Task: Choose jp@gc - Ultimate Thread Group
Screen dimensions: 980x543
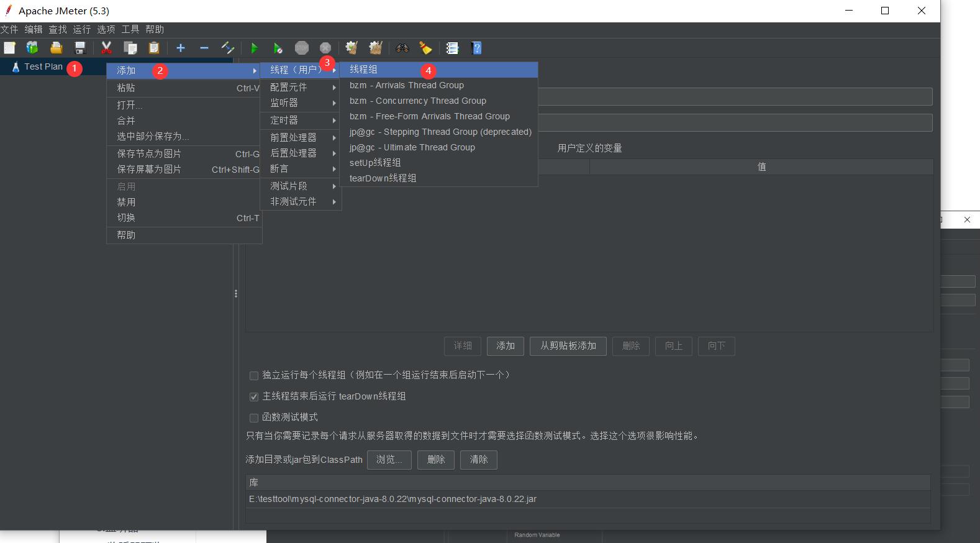Action: [438, 147]
